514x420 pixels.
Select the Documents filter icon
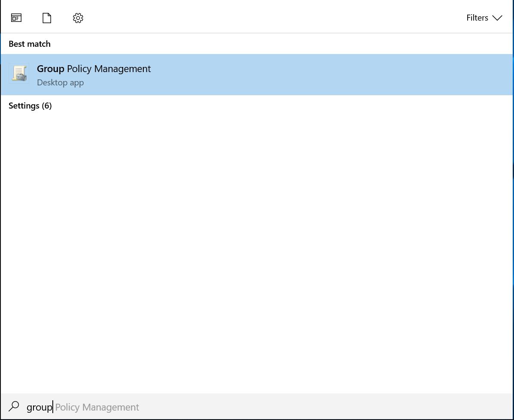pos(46,18)
